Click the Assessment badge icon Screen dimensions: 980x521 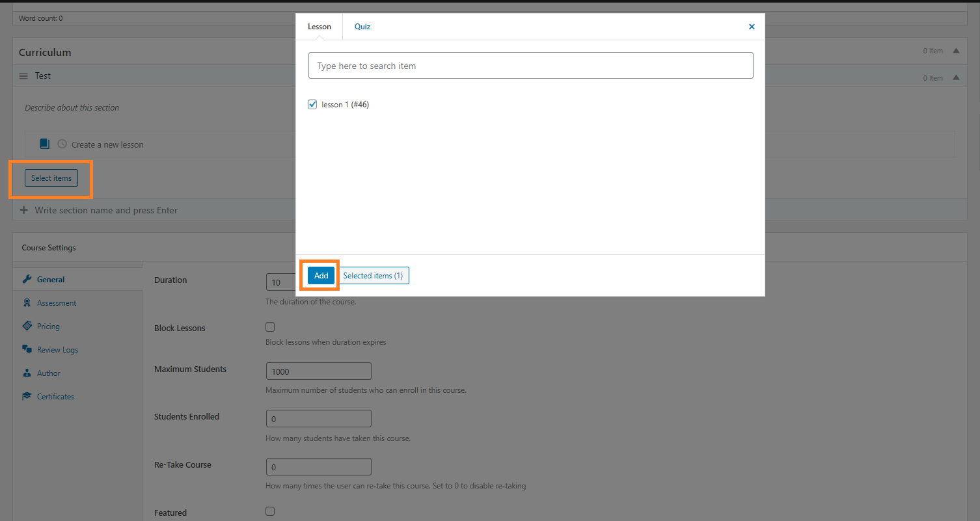[x=27, y=302]
